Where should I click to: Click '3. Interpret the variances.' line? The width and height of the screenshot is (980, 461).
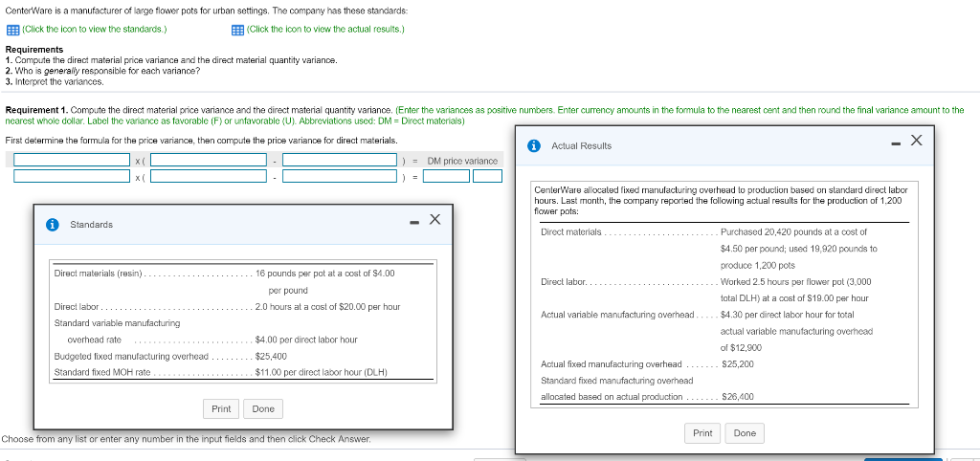55,82
